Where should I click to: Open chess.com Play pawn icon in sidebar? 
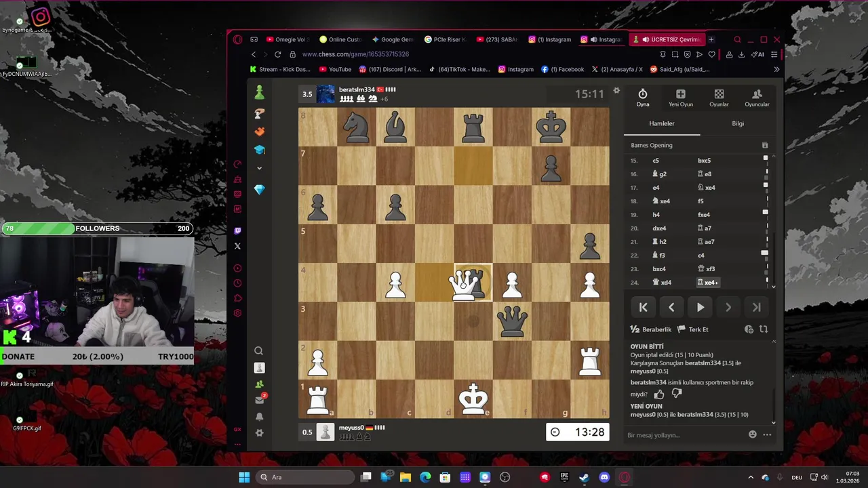point(259,92)
